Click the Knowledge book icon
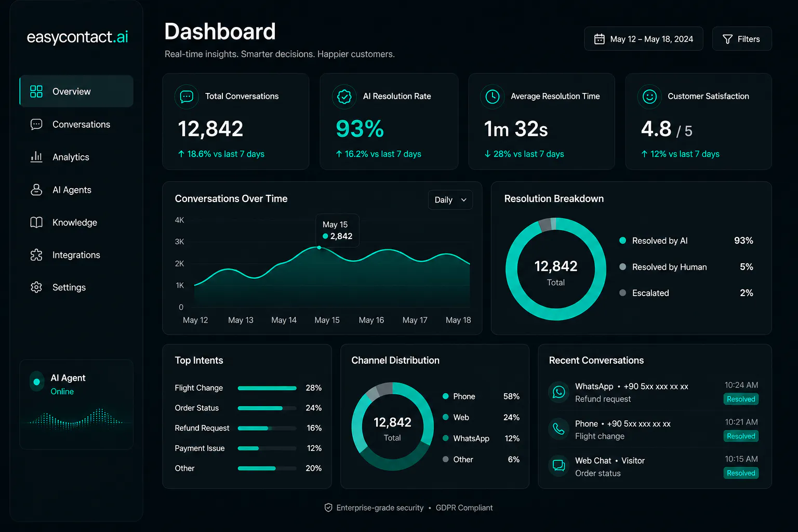Viewport: 798px width, 532px height. click(36, 222)
